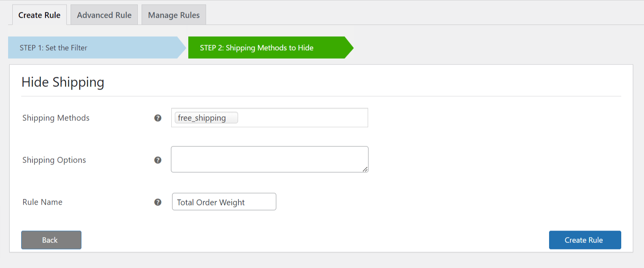Screen dimensions: 644x268
Task: Open the Manage Rules tab
Action: tap(174, 15)
